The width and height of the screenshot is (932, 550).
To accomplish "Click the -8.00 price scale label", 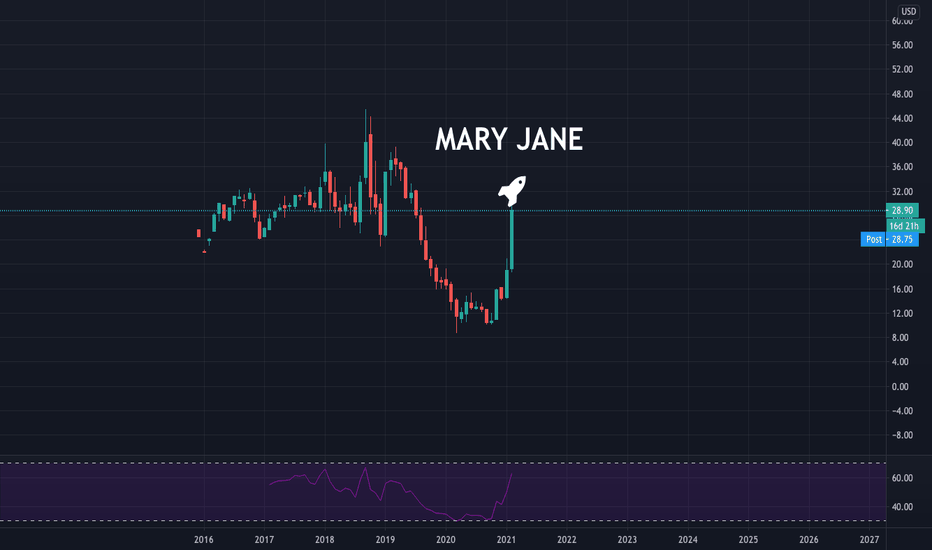I will click(902, 435).
